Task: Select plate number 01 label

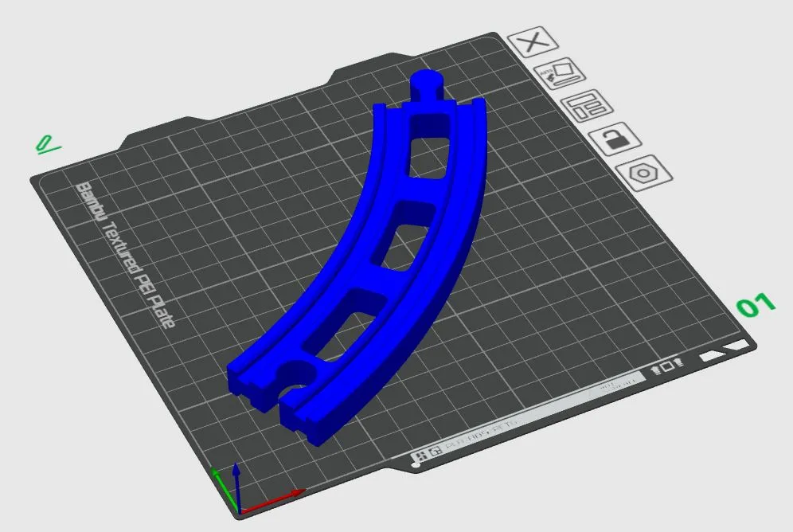Action: pyautogui.click(x=756, y=305)
